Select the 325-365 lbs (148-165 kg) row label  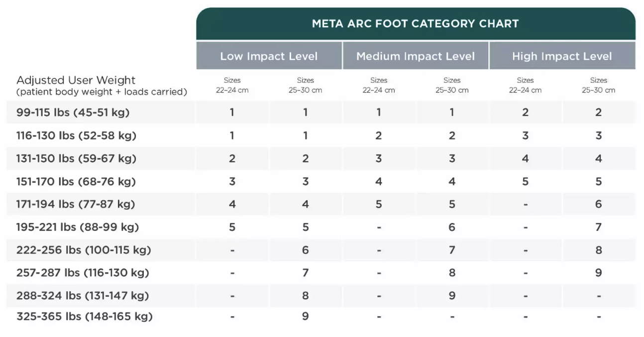tap(84, 317)
